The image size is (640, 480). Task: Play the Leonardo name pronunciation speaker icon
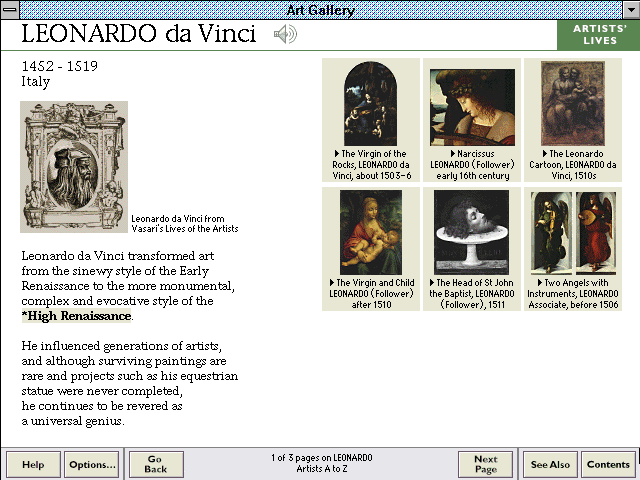click(285, 34)
